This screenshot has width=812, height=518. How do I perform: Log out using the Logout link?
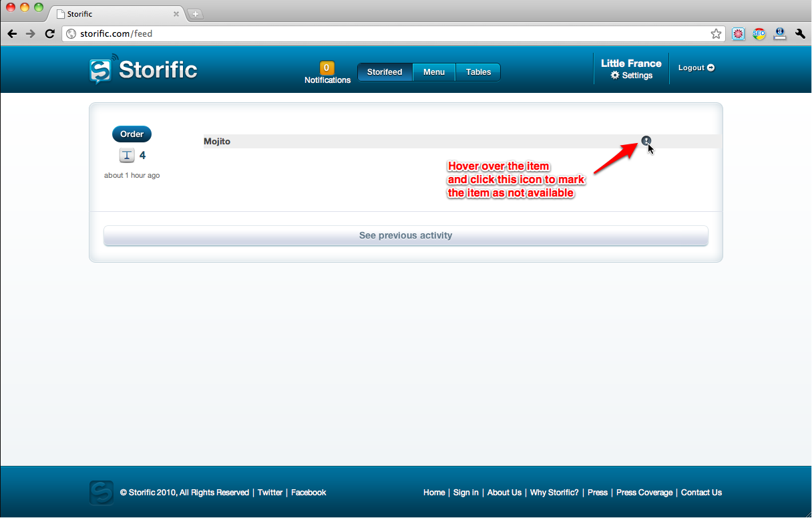pos(696,68)
